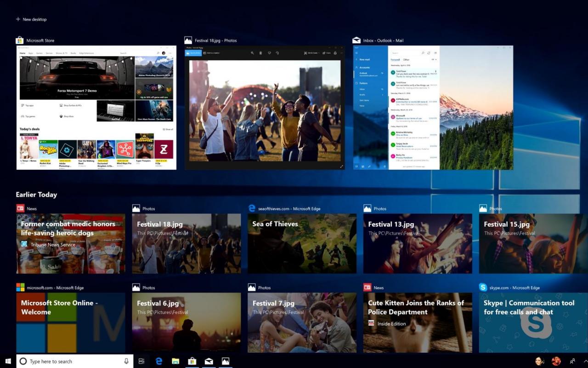
Task: Open the Photos taskbar icon
Action: pos(225,361)
